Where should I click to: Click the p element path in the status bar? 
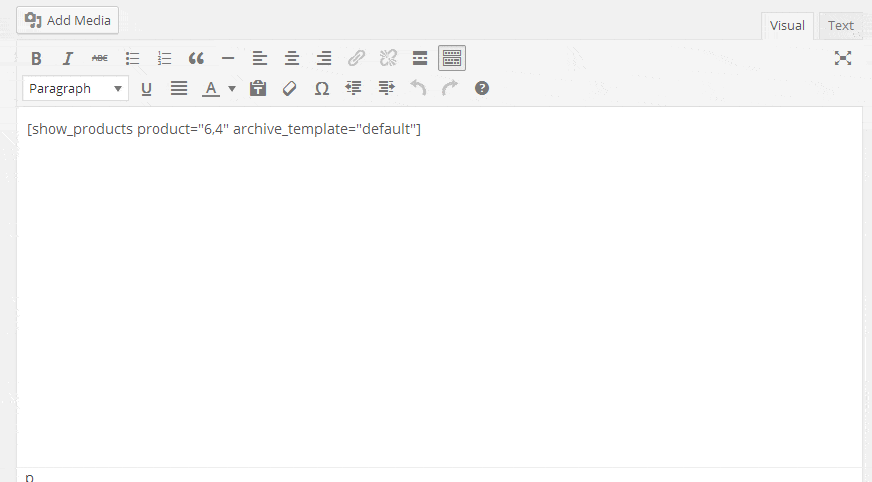(x=29, y=477)
